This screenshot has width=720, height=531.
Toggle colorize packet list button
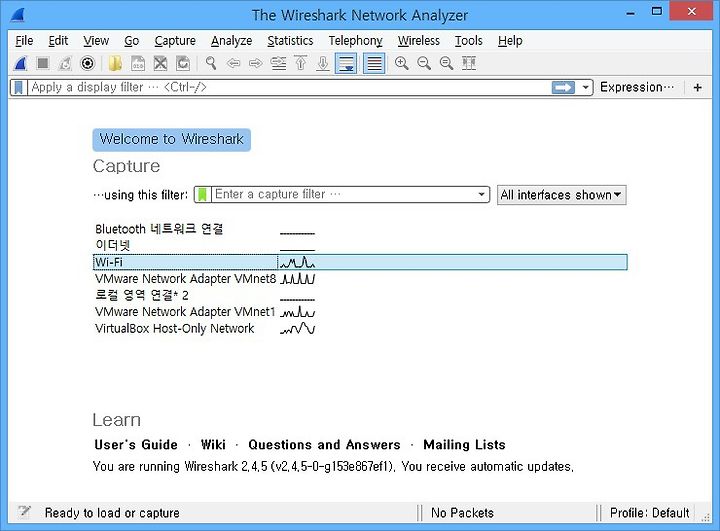[374, 63]
